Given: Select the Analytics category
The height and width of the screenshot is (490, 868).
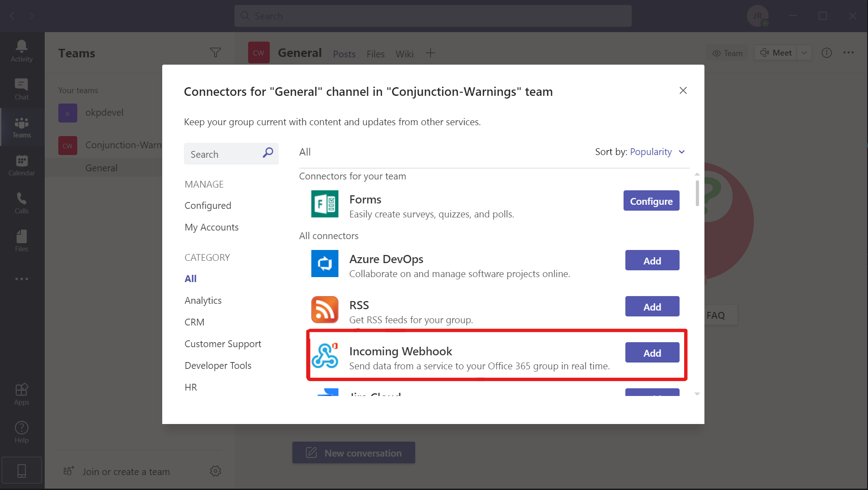Looking at the screenshot, I should pos(203,300).
